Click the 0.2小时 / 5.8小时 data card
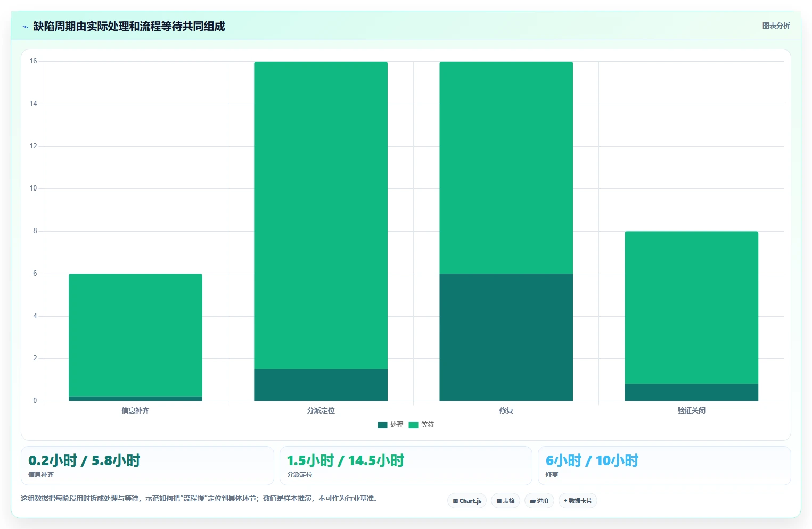Image resolution: width=812 pixels, height=529 pixels. point(147,466)
